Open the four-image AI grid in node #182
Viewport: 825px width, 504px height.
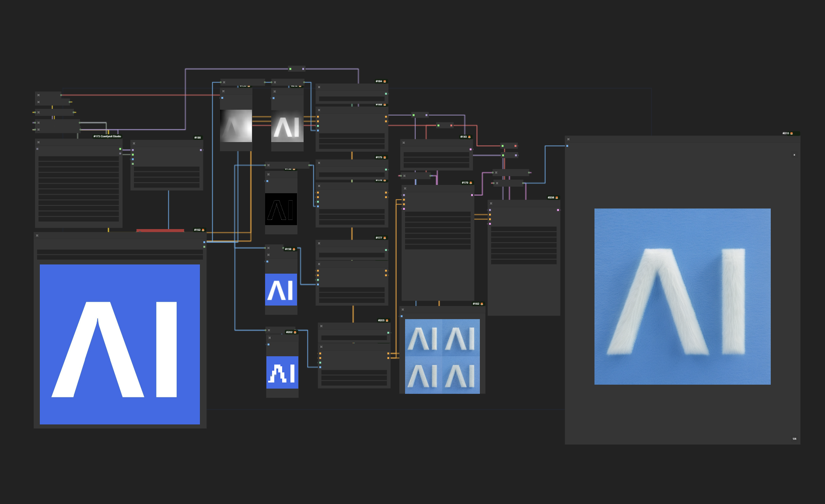click(442, 356)
